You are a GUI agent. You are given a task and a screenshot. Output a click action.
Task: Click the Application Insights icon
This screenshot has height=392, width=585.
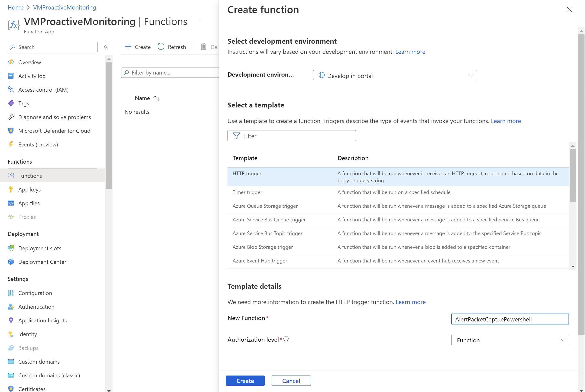[10, 320]
